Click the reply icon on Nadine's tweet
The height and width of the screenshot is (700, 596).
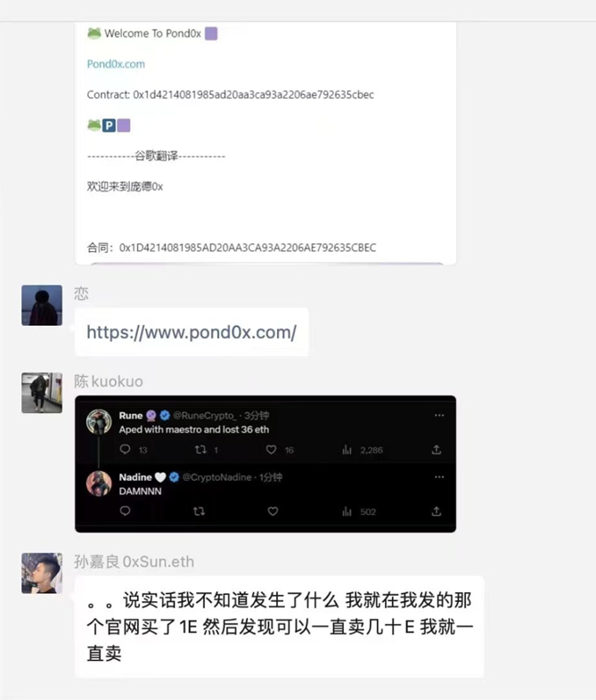(125, 510)
